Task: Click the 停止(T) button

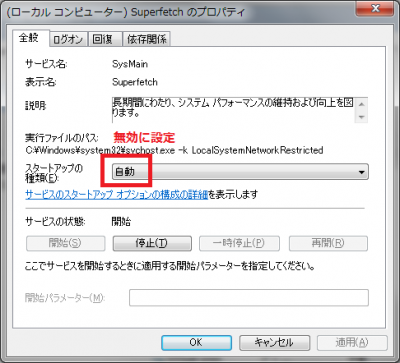Action: click(152, 243)
